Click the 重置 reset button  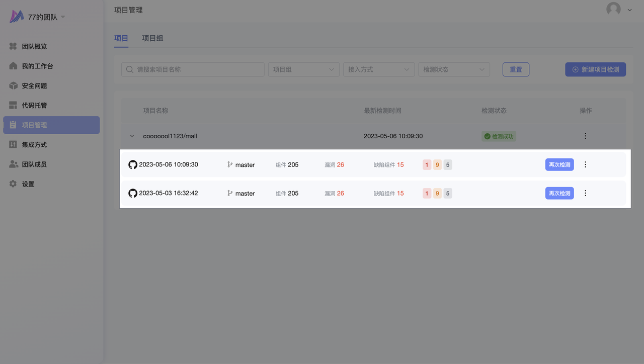[x=516, y=69]
